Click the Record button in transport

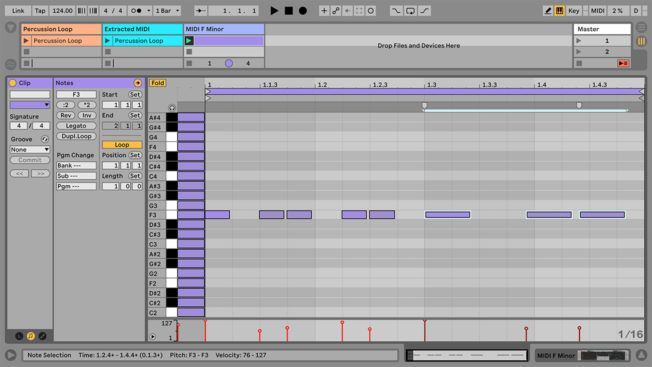point(303,11)
